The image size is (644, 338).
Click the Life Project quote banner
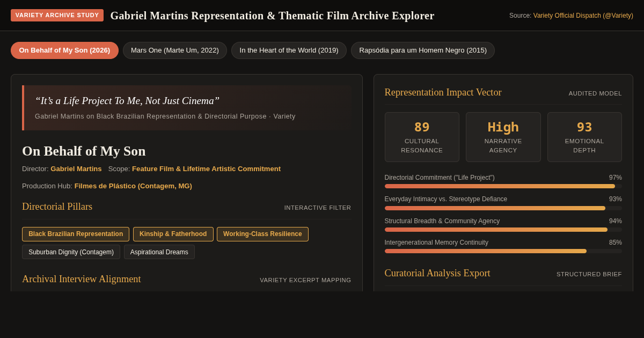187,108
